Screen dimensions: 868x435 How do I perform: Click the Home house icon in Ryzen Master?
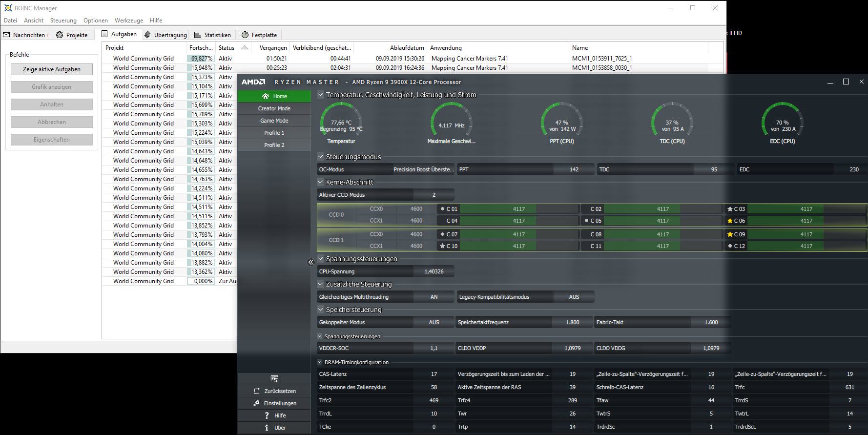(266, 96)
